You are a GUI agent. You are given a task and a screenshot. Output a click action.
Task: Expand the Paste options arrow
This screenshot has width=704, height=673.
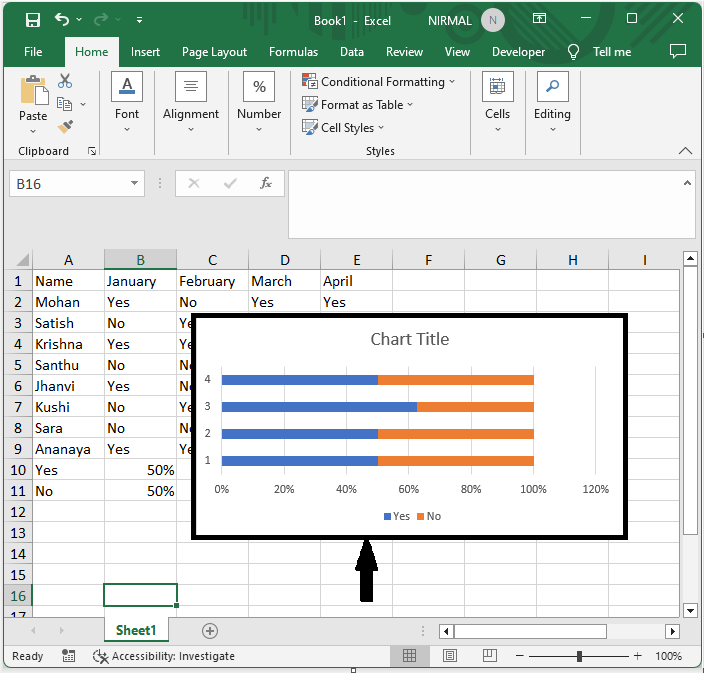coord(33,131)
